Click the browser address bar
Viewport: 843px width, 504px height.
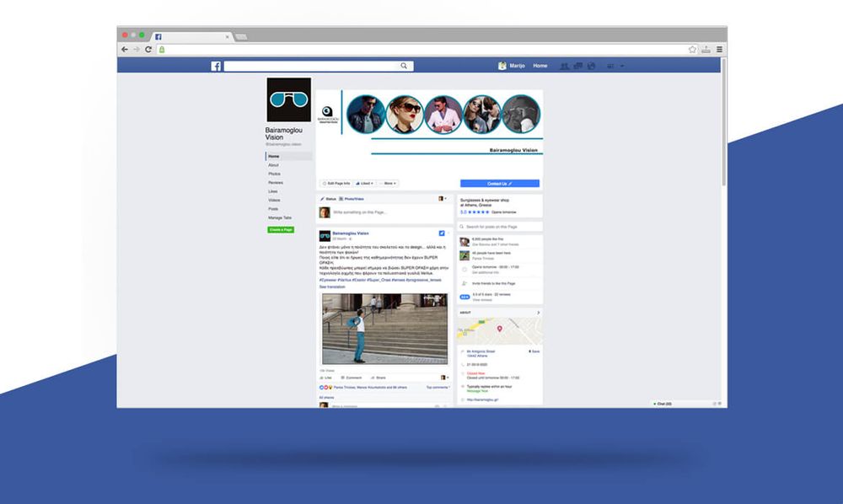coord(426,50)
